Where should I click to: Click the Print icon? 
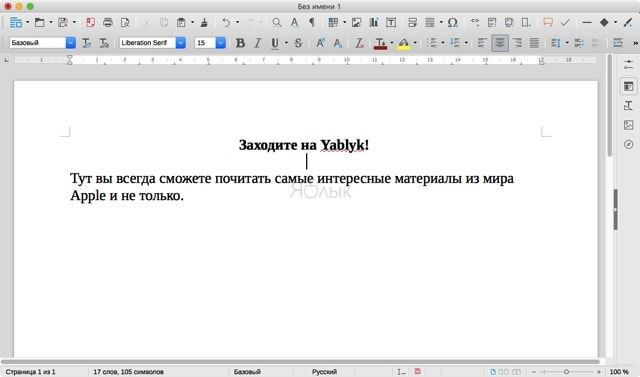tap(108, 22)
